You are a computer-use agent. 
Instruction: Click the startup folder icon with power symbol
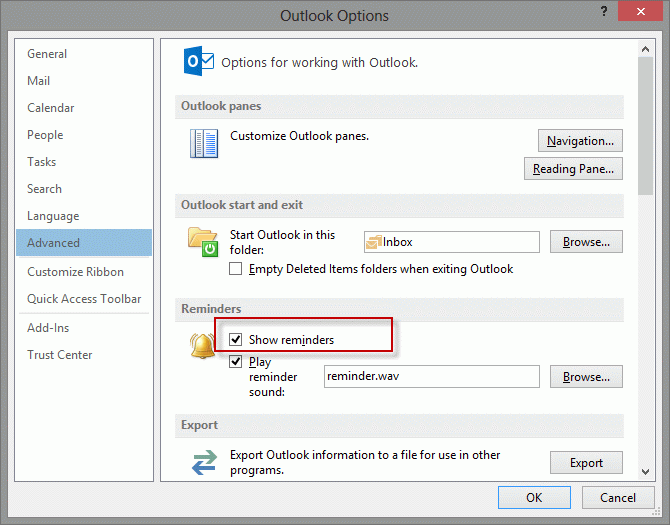click(203, 242)
